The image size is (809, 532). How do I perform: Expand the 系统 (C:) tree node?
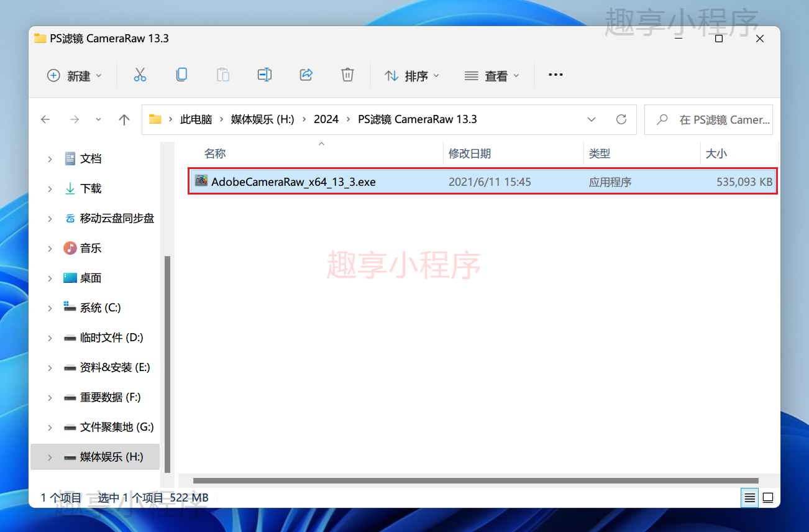point(50,308)
